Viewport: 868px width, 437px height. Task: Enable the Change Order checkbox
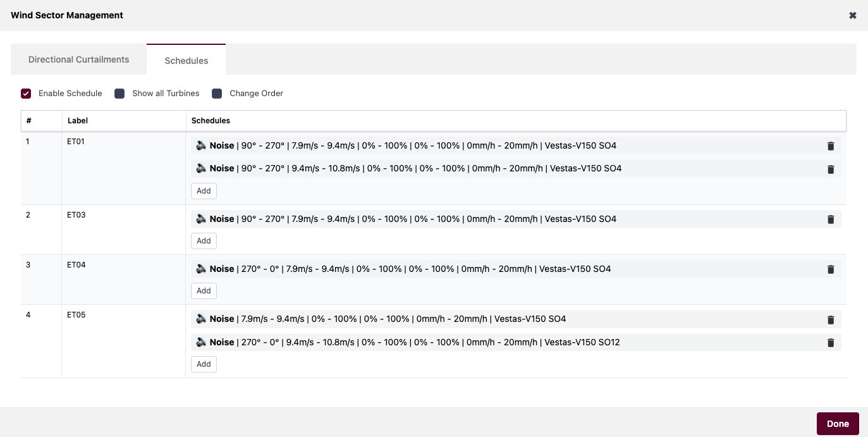coord(217,93)
